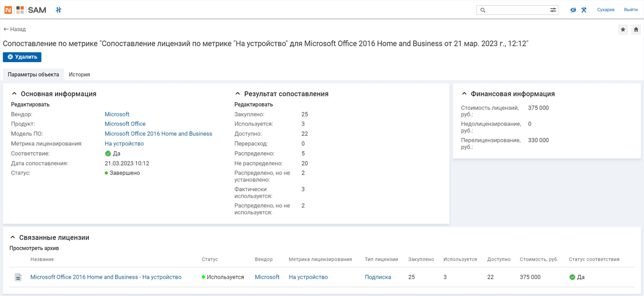Sort by Доступно column header
The image size is (644, 296).
tap(499, 259)
